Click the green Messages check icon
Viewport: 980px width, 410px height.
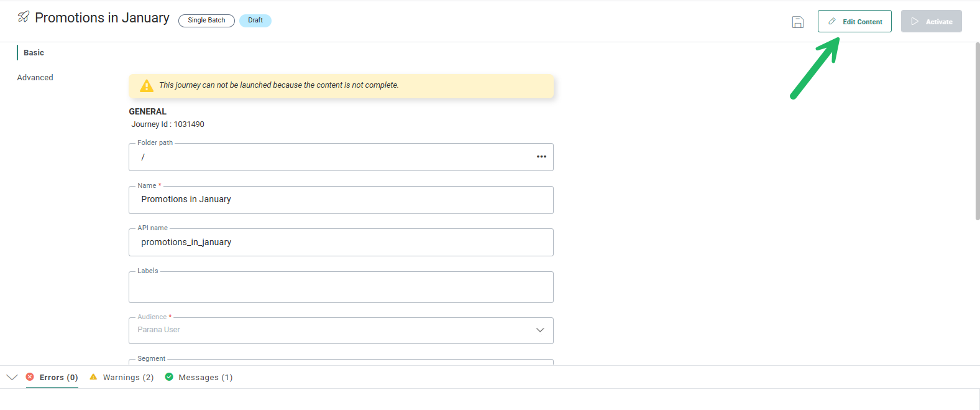169,377
